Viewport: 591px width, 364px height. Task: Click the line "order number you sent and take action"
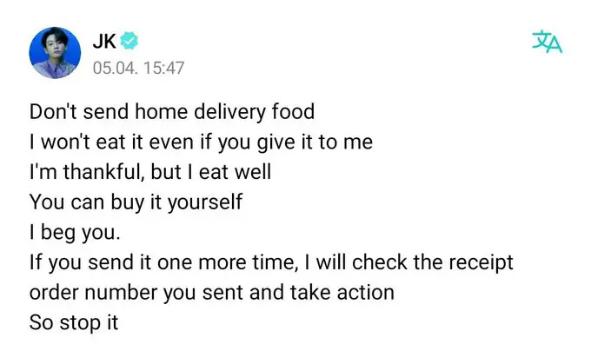coord(212,293)
